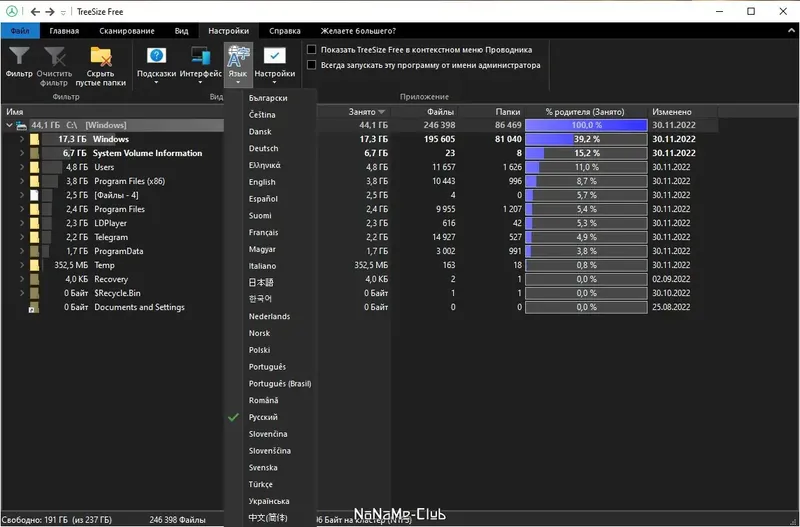Switch to the Вид tab

click(182, 31)
